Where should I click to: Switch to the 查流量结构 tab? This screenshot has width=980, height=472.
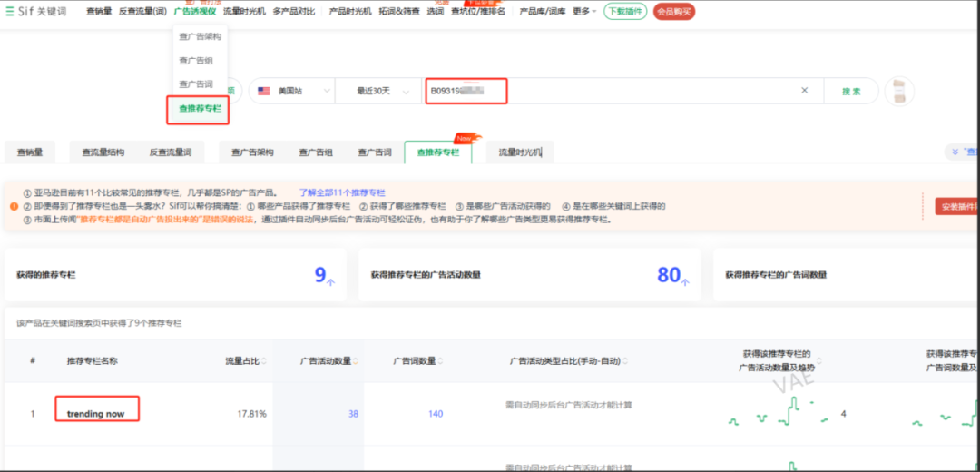click(103, 152)
